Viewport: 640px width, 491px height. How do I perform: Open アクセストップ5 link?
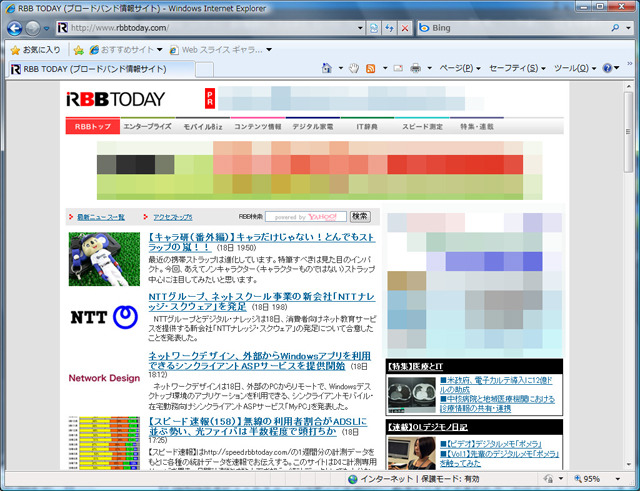(x=173, y=217)
